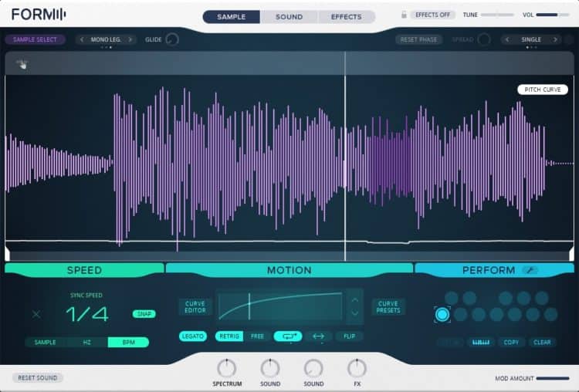Click the CLEAR button in Perform

click(542, 342)
